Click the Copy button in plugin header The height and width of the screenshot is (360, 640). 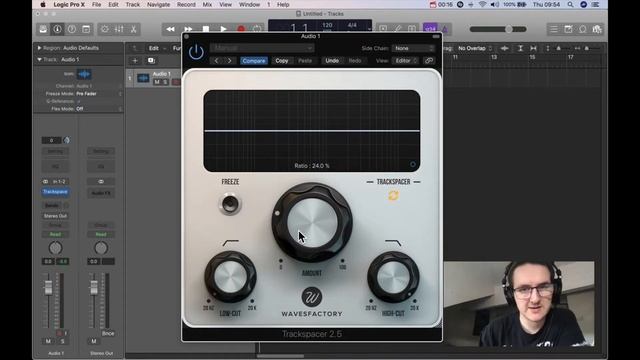[x=282, y=61]
